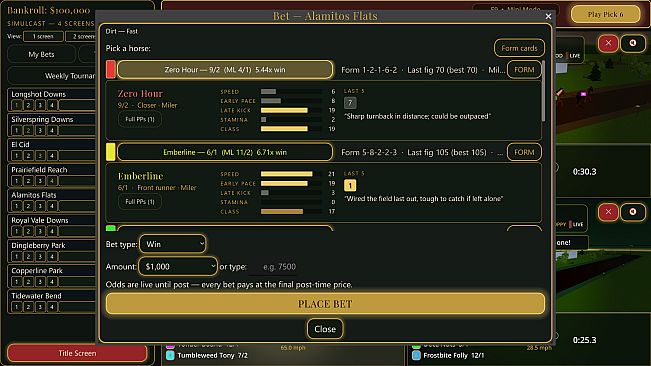Click the Tumbleweed Tony 7/2 entry
Screen dimensions: 651x366
pyautogui.click(x=212, y=355)
